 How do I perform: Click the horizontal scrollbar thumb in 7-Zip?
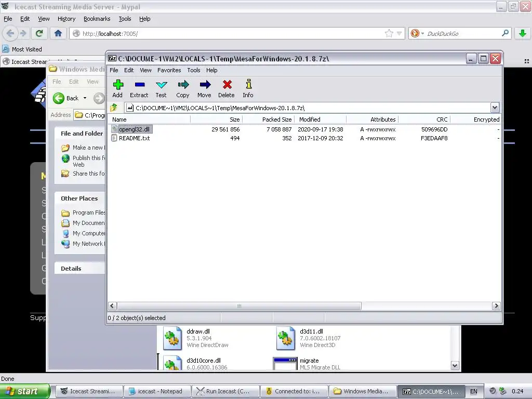tap(239, 305)
